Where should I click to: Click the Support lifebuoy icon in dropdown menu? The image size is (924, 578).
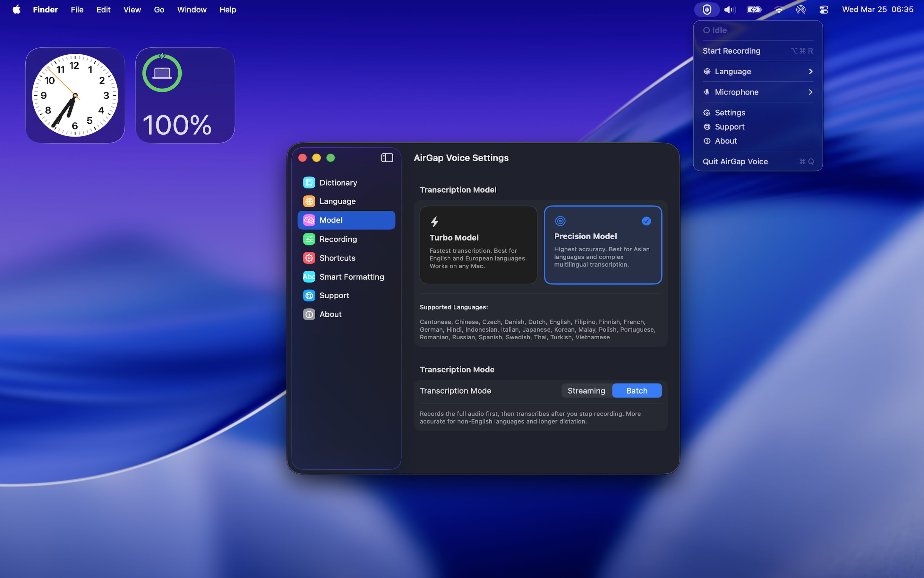pyautogui.click(x=707, y=127)
